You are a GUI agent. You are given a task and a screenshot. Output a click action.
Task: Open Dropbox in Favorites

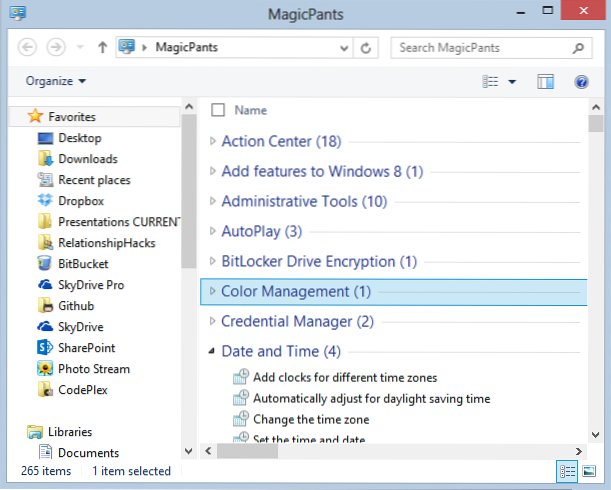click(80, 201)
